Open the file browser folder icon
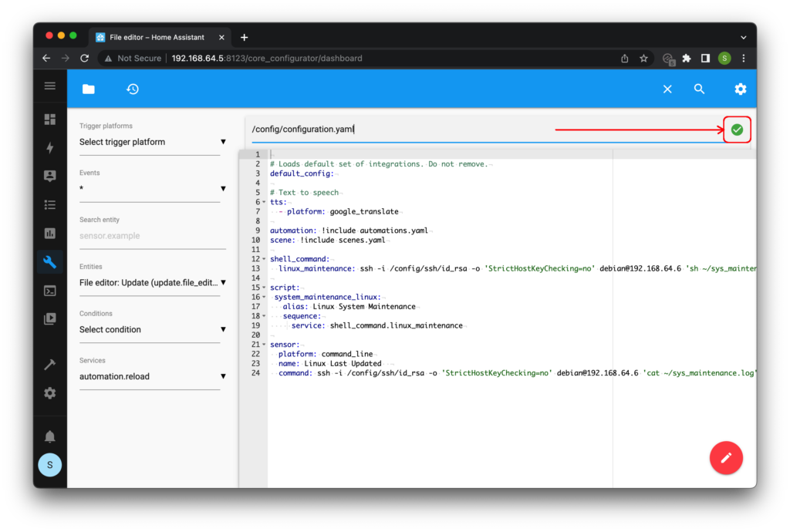 [x=89, y=89]
